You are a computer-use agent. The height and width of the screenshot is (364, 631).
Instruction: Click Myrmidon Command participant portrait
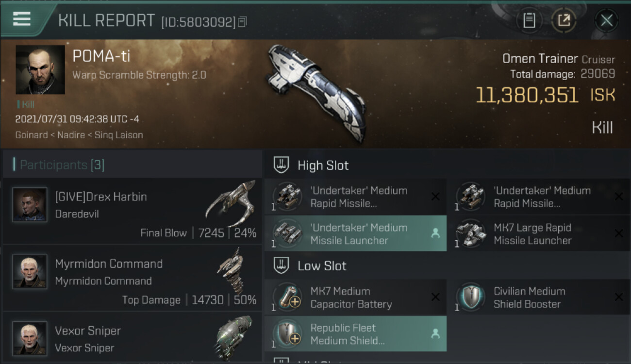[30, 272]
